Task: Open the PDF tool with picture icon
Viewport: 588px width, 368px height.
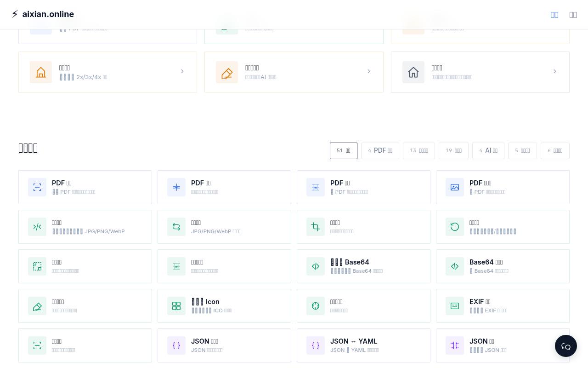Action: point(503,187)
